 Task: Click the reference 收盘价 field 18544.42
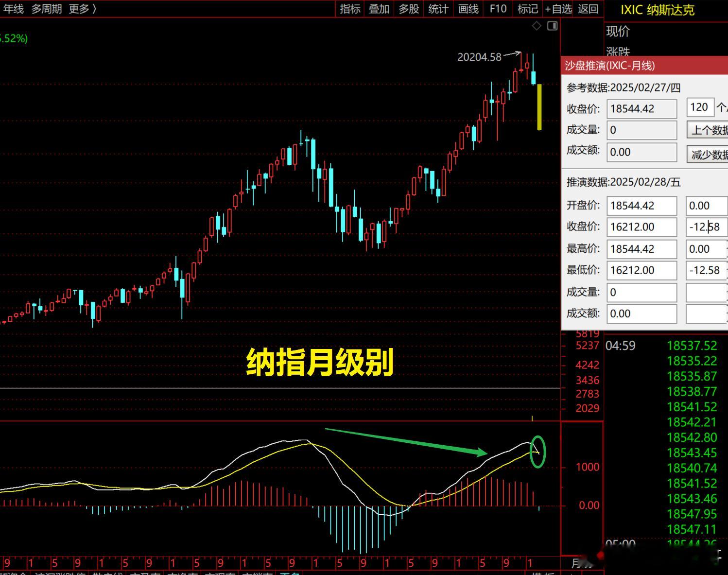tap(641, 109)
